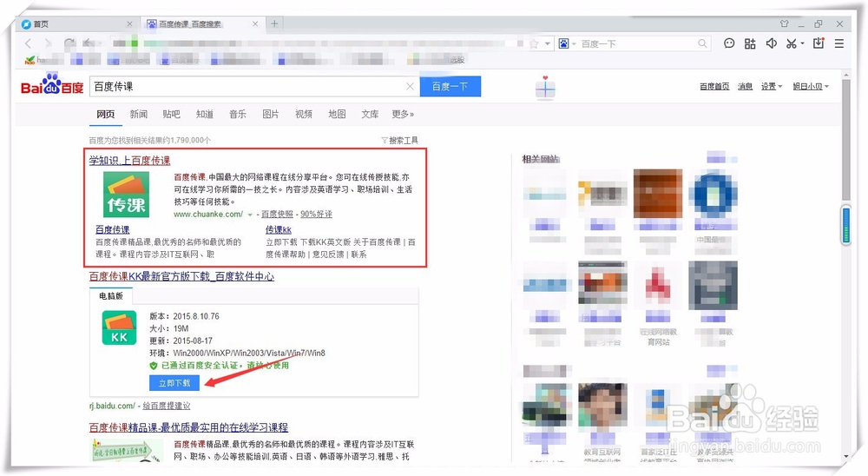The height and width of the screenshot is (476, 868).
Task: Select the 新闻 search tab
Action: click(138, 114)
